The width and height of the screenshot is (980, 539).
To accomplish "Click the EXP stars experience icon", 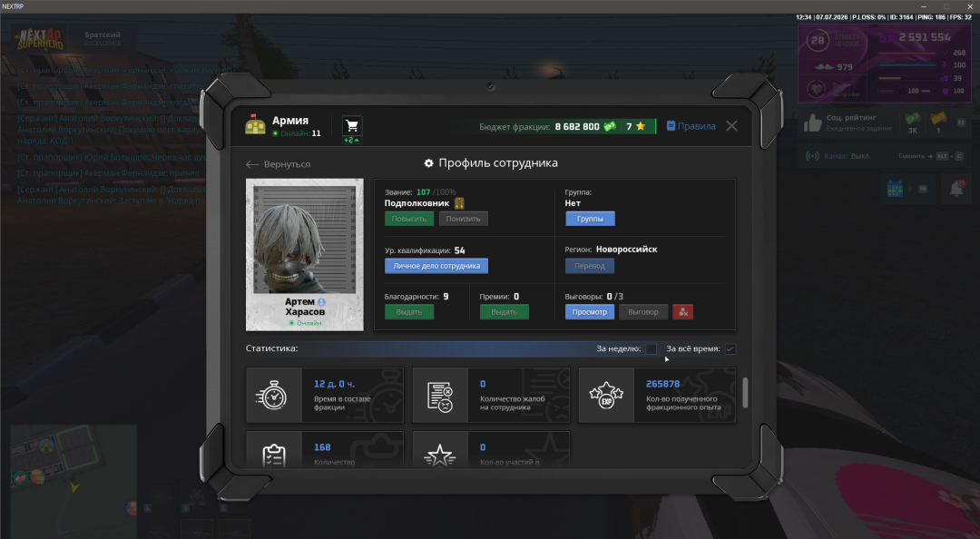I will (x=606, y=396).
